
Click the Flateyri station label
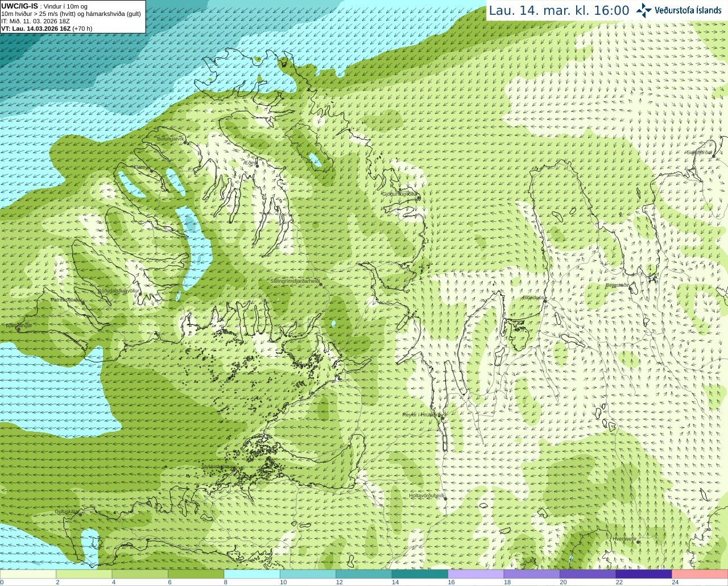coord(142,167)
